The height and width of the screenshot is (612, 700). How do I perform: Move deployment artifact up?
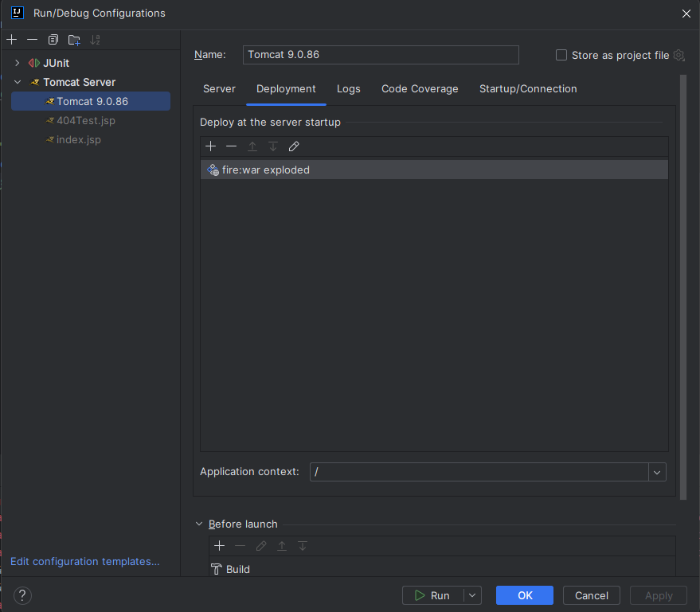tap(252, 146)
